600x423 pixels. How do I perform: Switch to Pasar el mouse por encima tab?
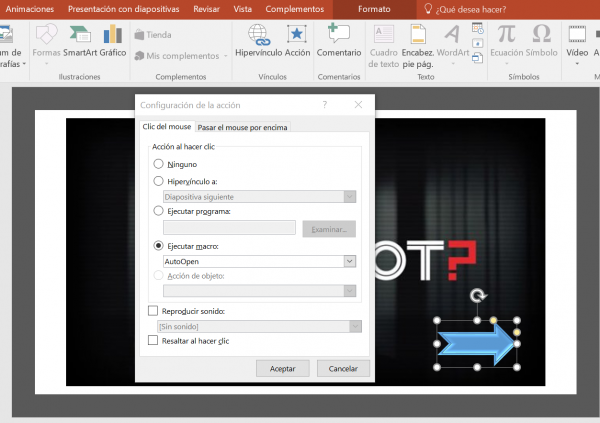point(242,127)
